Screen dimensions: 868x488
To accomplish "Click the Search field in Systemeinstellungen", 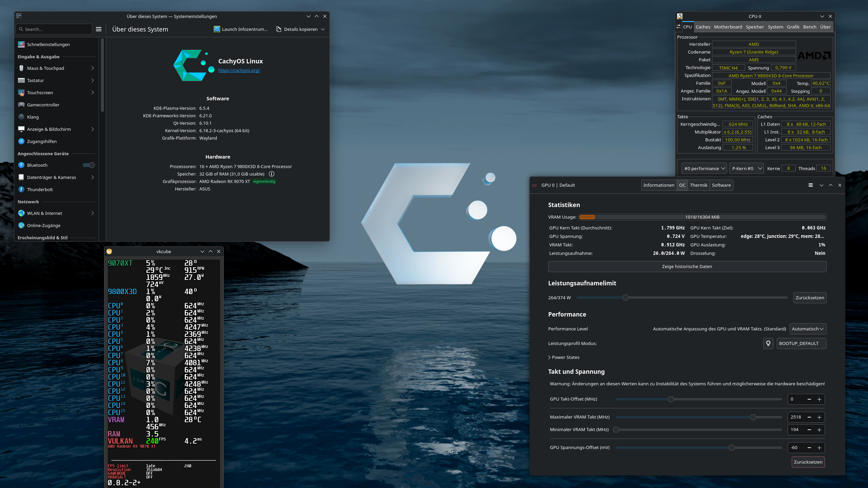I will [54, 29].
